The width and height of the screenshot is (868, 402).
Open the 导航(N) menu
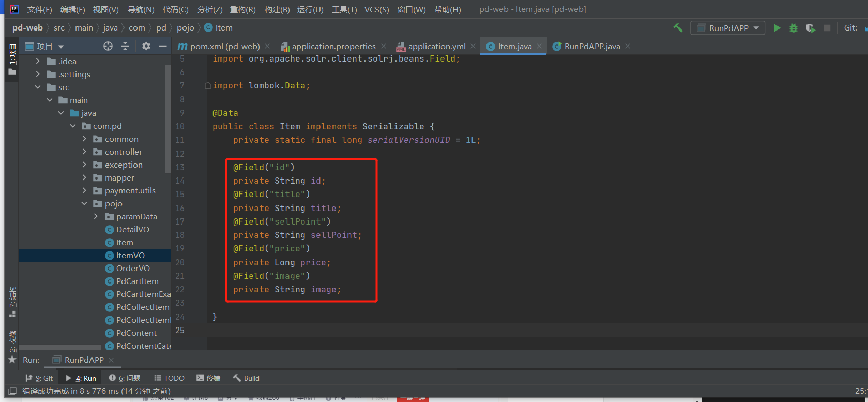141,9
